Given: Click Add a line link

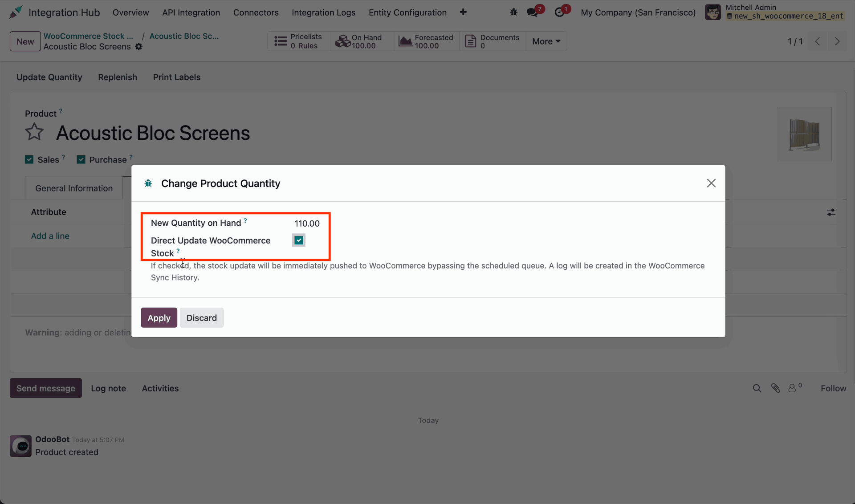Looking at the screenshot, I should (x=50, y=236).
